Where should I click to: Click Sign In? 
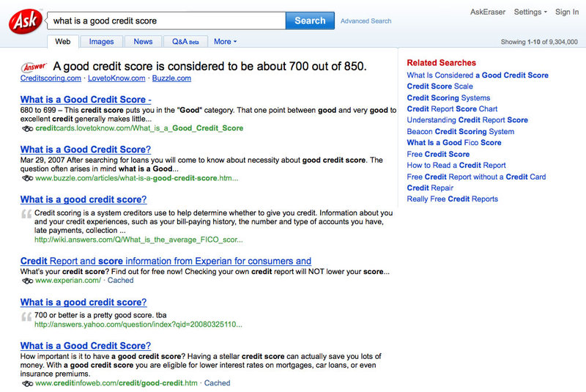(x=567, y=12)
